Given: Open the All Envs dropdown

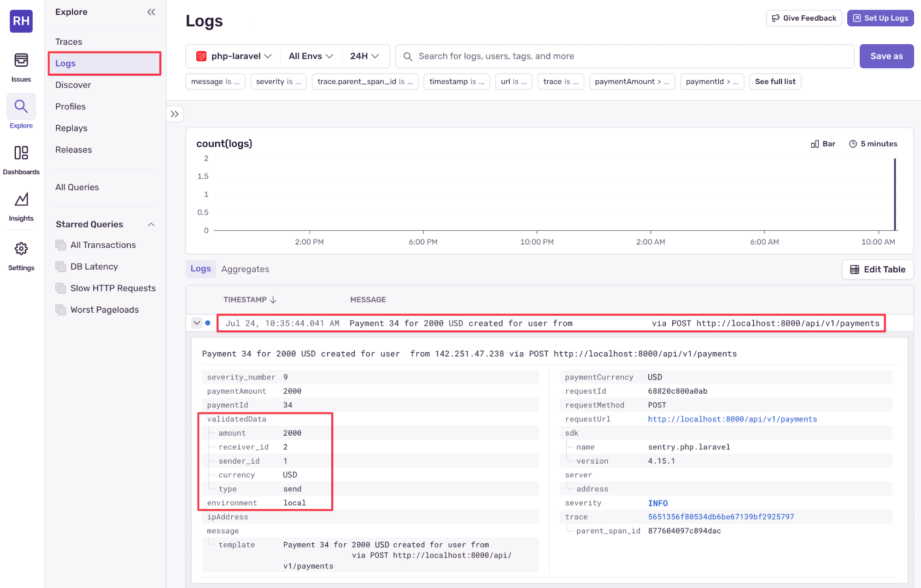Looking at the screenshot, I should [311, 56].
